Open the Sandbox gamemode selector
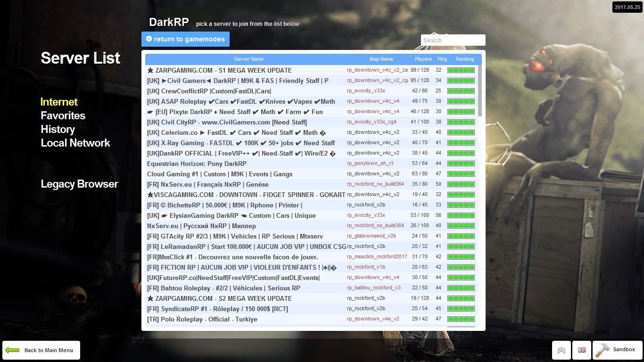This screenshot has height=362, width=644. coord(617,350)
